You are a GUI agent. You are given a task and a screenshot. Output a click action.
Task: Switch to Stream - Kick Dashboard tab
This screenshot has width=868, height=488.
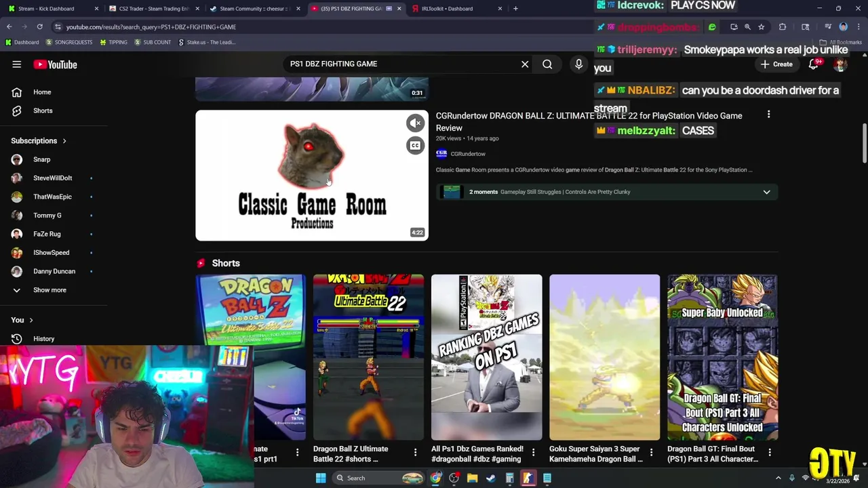(x=52, y=9)
